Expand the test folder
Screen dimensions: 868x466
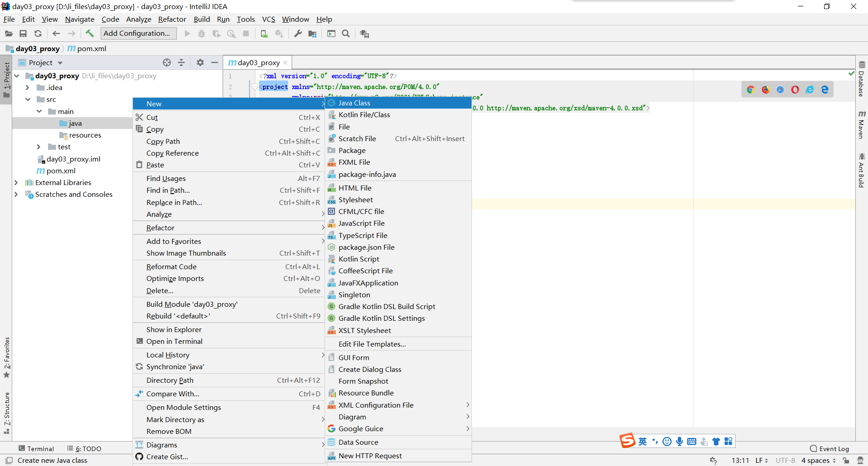click(39, 147)
